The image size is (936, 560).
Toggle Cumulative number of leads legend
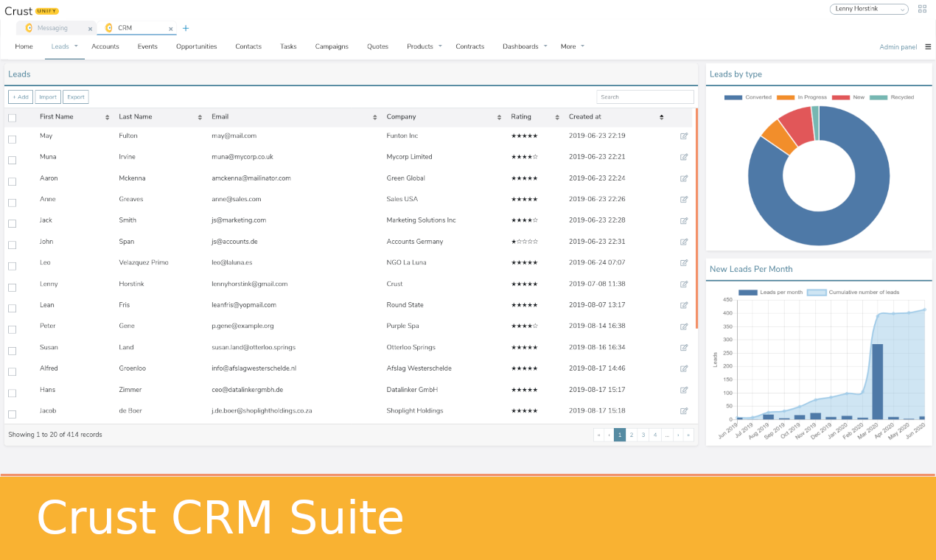pyautogui.click(x=853, y=293)
